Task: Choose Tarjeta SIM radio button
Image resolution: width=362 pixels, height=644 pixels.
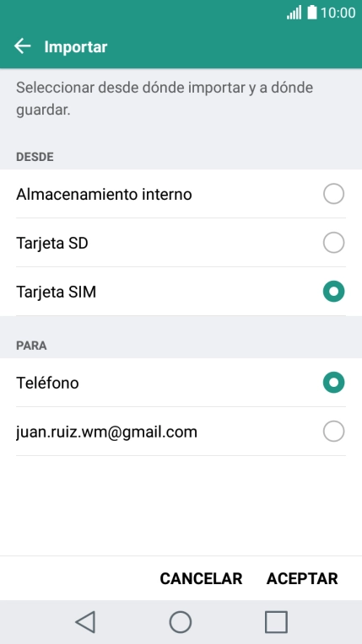Action: point(333,292)
